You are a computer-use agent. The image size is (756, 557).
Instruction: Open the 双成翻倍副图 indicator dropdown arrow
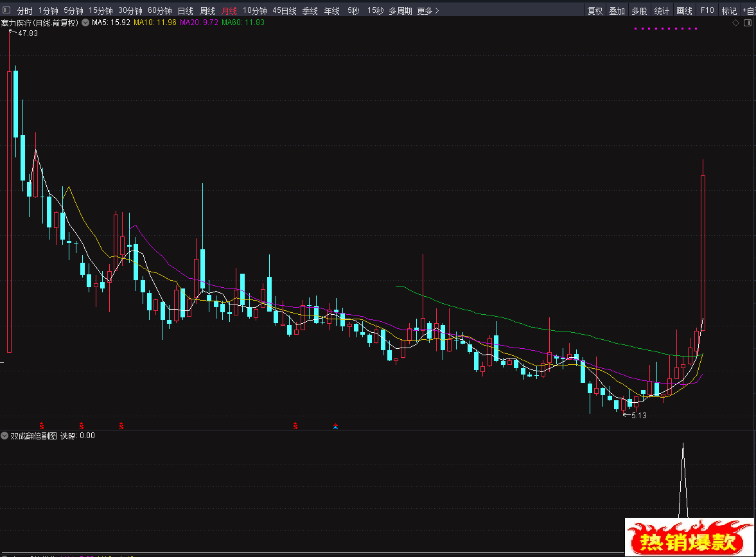[4, 436]
